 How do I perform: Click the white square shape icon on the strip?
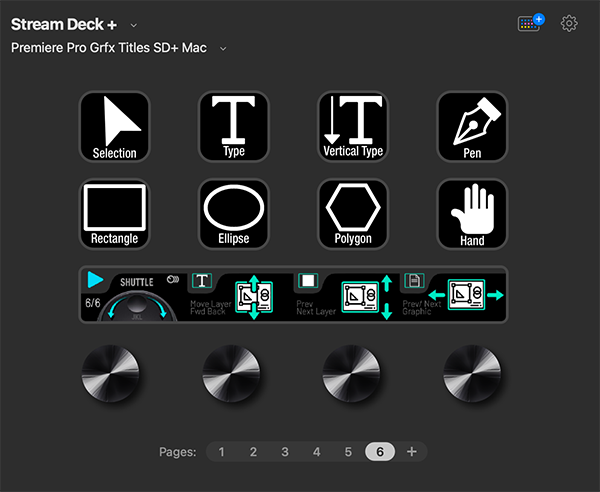click(x=308, y=280)
